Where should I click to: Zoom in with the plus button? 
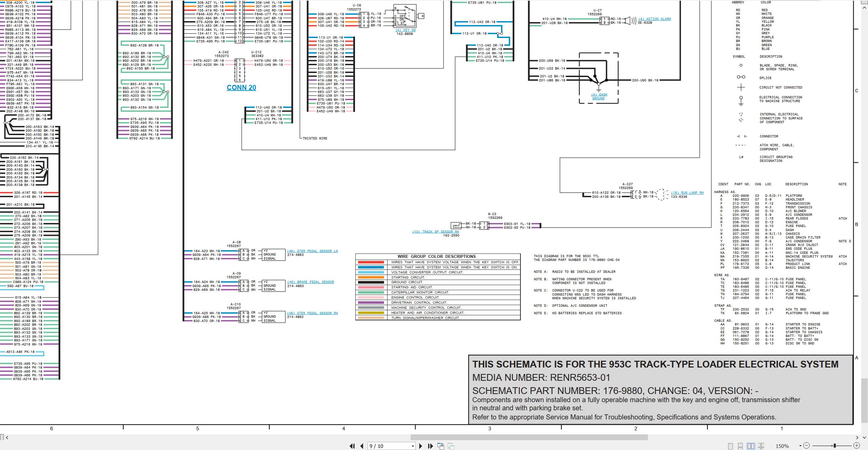(x=856, y=446)
